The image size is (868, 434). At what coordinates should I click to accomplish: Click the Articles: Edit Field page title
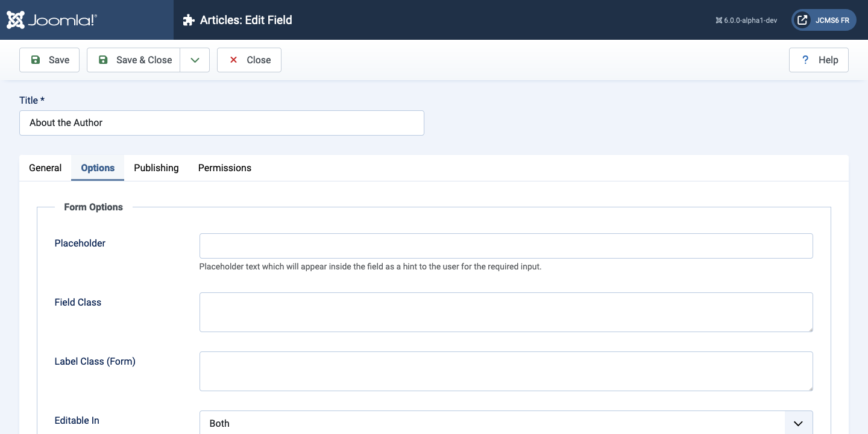coord(246,20)
